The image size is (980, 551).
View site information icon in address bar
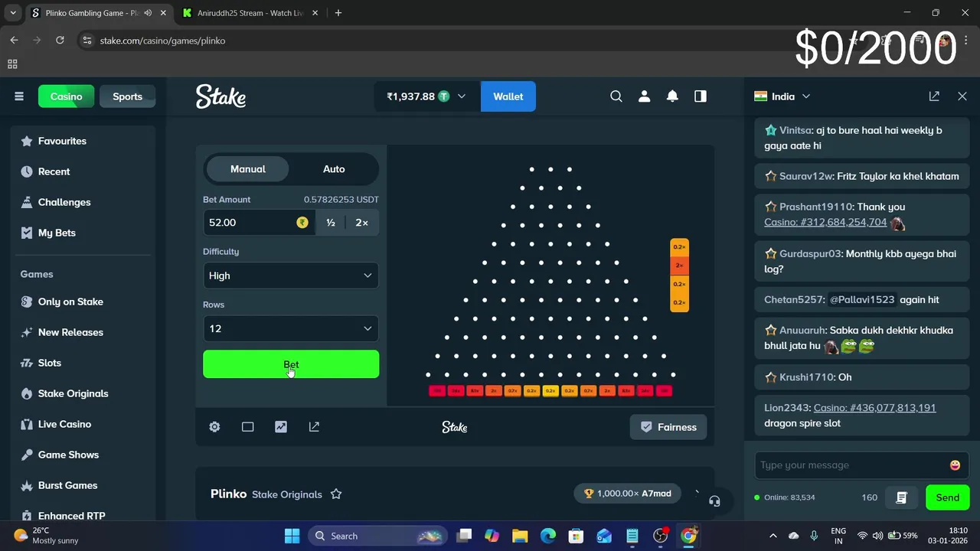point(87,41)
